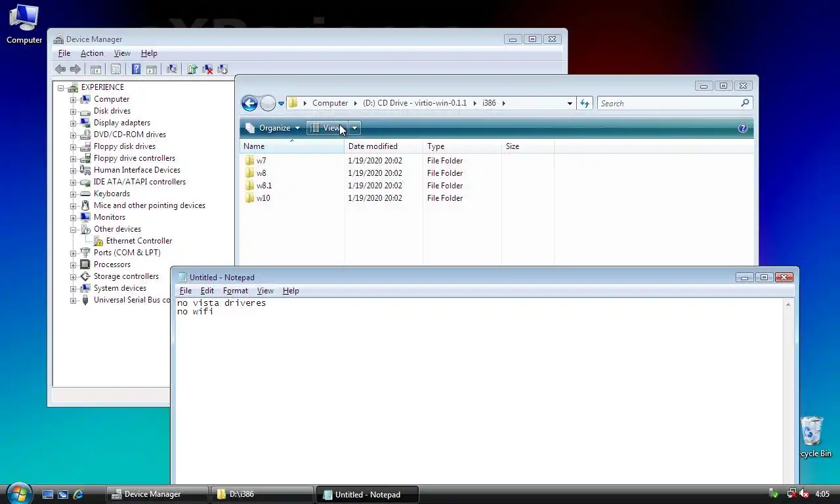This screenshot has width=840, height=504.
Task: Click Explorer Forward navigation button
Action: (268, 103)
